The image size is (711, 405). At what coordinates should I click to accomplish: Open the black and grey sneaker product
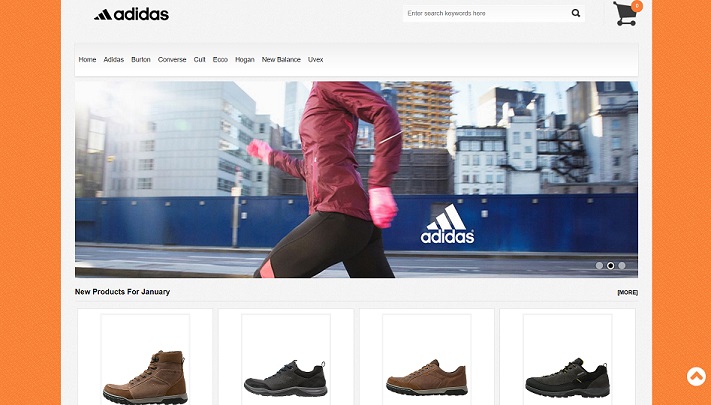point(286,359)
